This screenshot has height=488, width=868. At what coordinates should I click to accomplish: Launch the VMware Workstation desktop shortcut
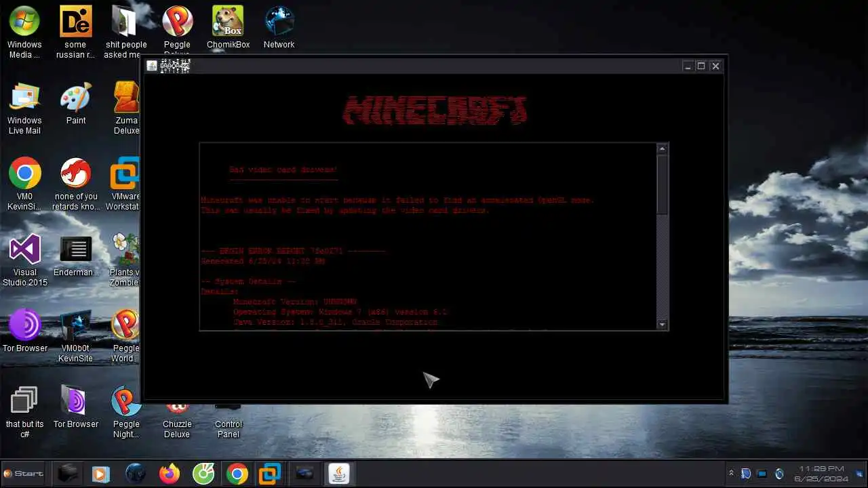(x=125, y=184)
